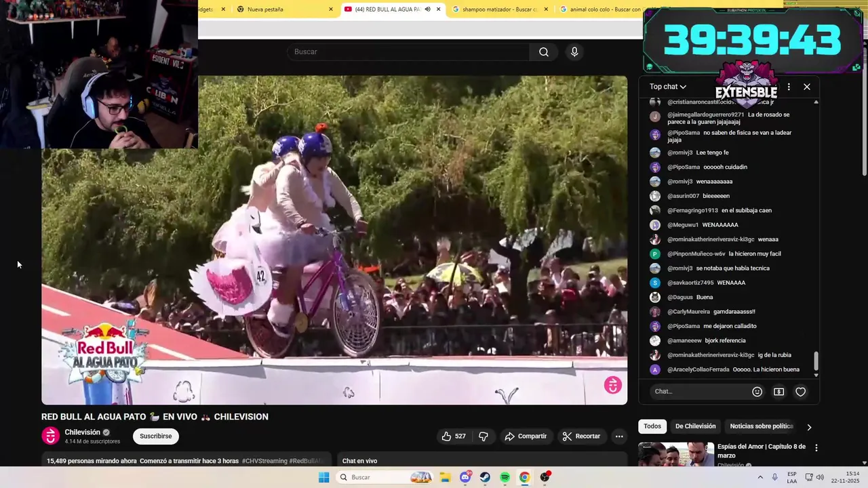Show hidden system tray icons
868x488 pixels.
coord(760,477)
